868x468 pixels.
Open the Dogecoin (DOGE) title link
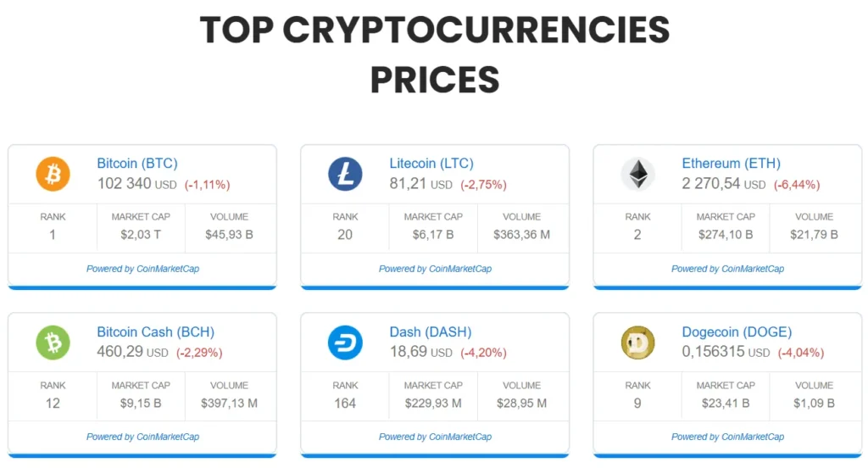coord(737,332)
